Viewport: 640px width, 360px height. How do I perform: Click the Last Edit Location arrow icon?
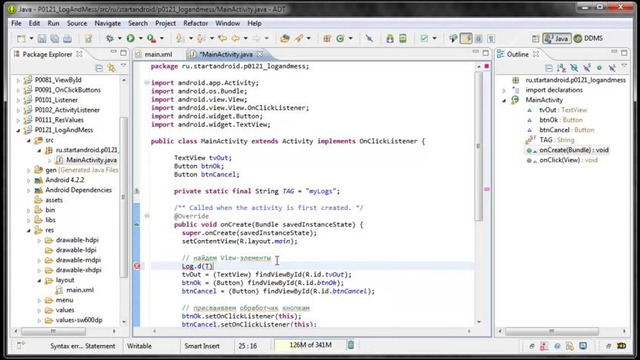[222, 38]
